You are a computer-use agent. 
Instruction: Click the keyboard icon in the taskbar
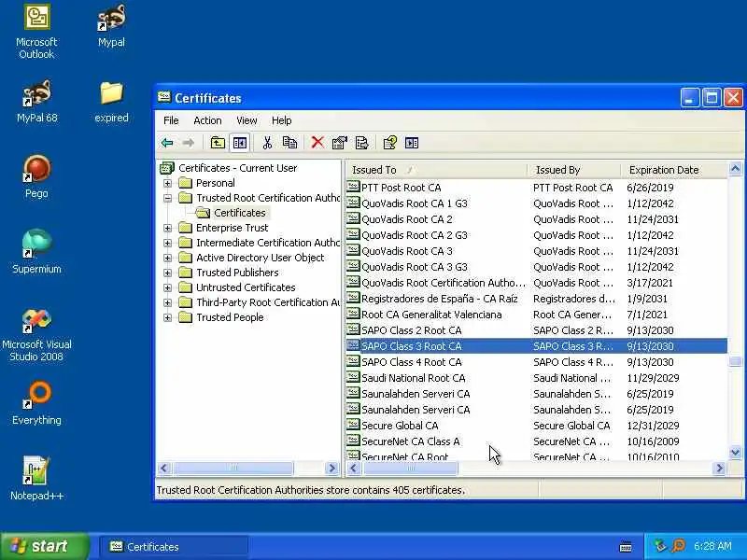pos(626,547)
